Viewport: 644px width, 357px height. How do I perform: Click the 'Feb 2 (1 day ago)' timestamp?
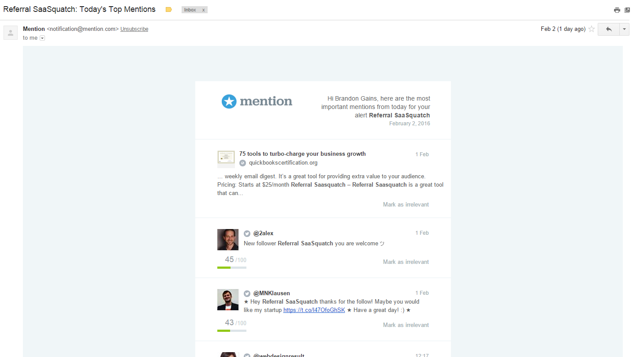pyautogui.click(x=563, y=29)
